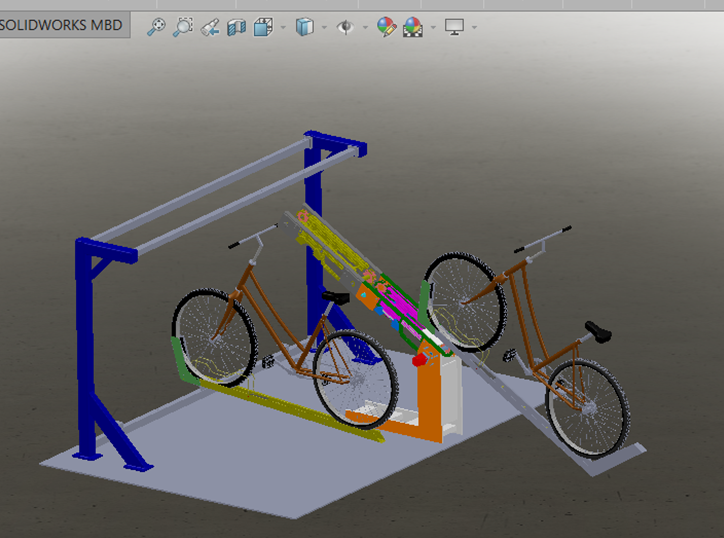This screenshot has width=724, height=538.
Task: Select the blue rack frame post
Action: (85, 351)
